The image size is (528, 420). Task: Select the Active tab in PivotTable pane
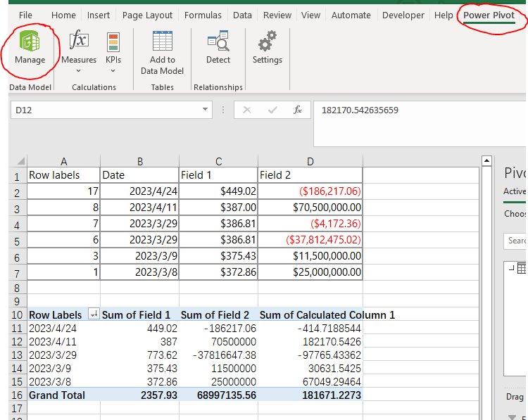[x=515, y=191]
